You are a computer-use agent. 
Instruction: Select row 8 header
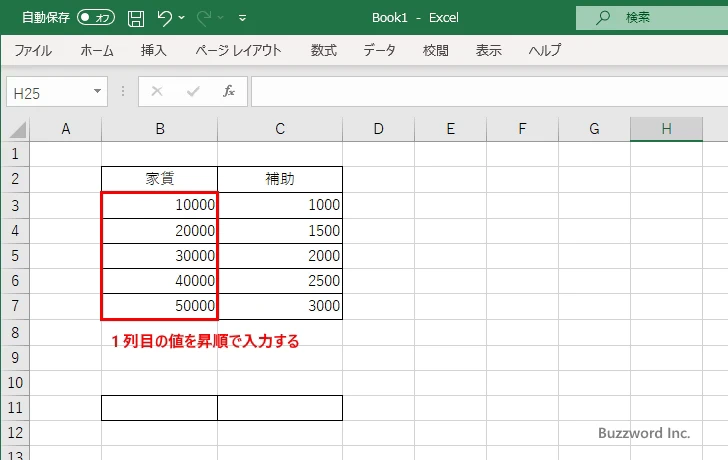(x=15, y=332)
